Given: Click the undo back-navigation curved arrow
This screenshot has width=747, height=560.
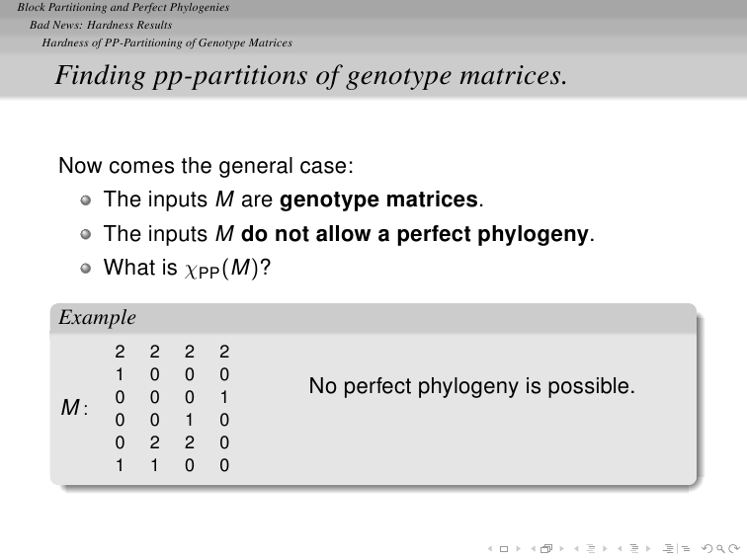Looking at the screenshot, I should pos(707,548).
